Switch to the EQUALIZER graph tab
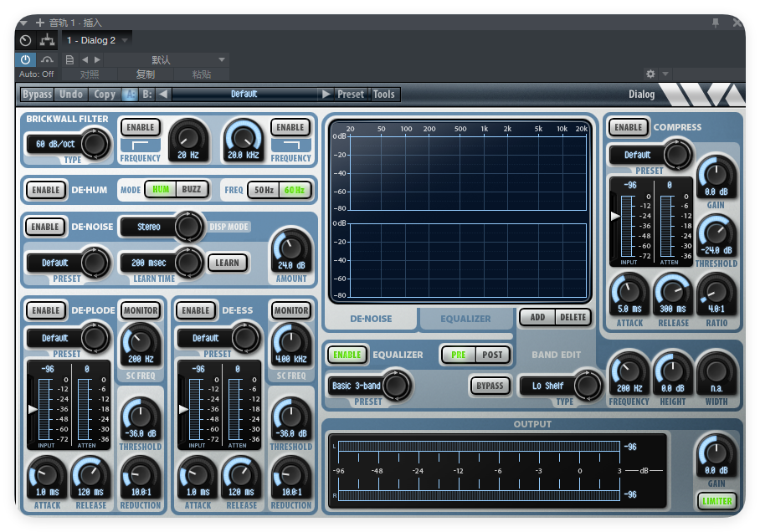 tap(465, 319)
